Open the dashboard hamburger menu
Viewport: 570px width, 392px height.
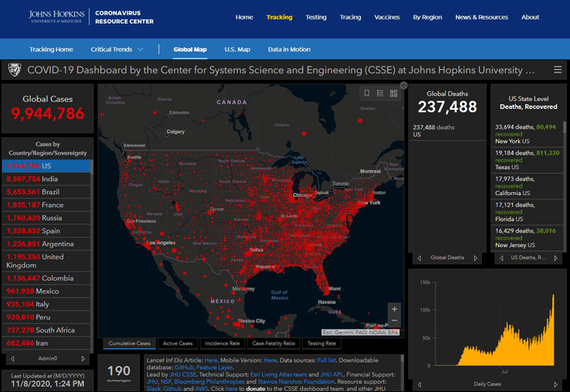point(557,70)
